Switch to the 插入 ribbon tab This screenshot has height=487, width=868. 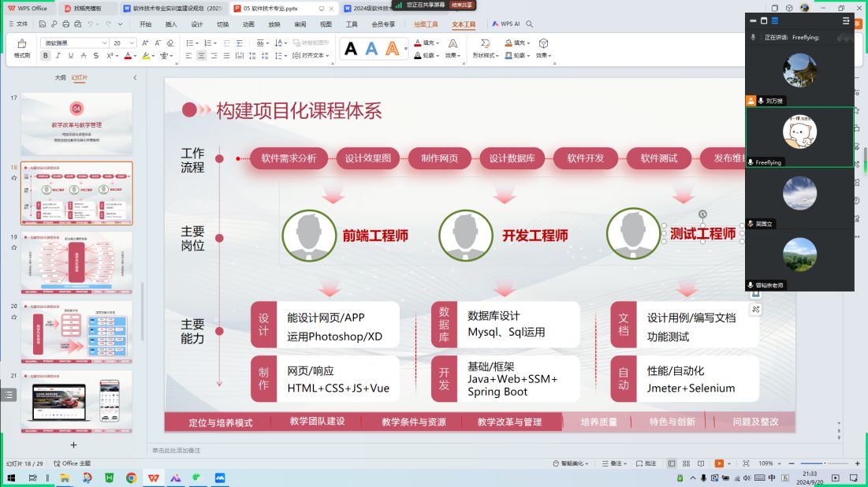(x=171, y=24)
